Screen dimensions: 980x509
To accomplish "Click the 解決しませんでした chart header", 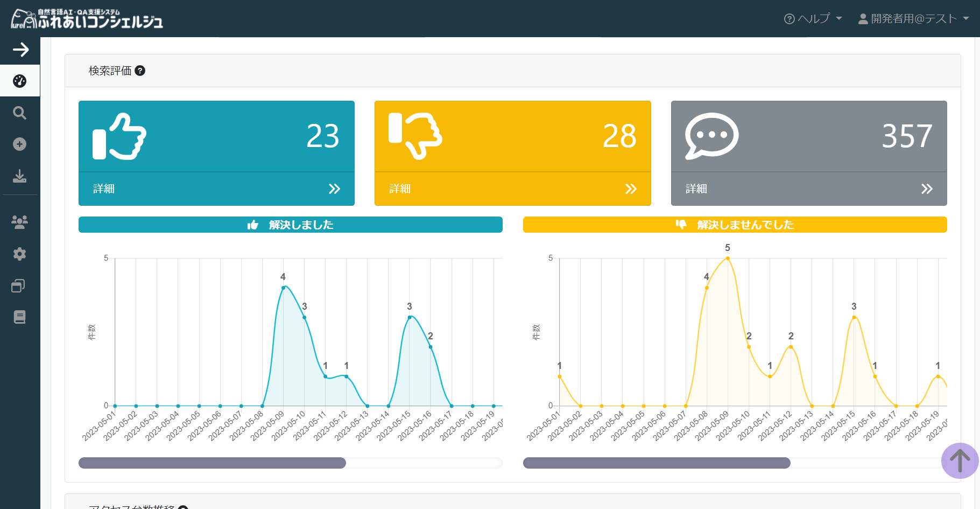I will tap(735, 225).
